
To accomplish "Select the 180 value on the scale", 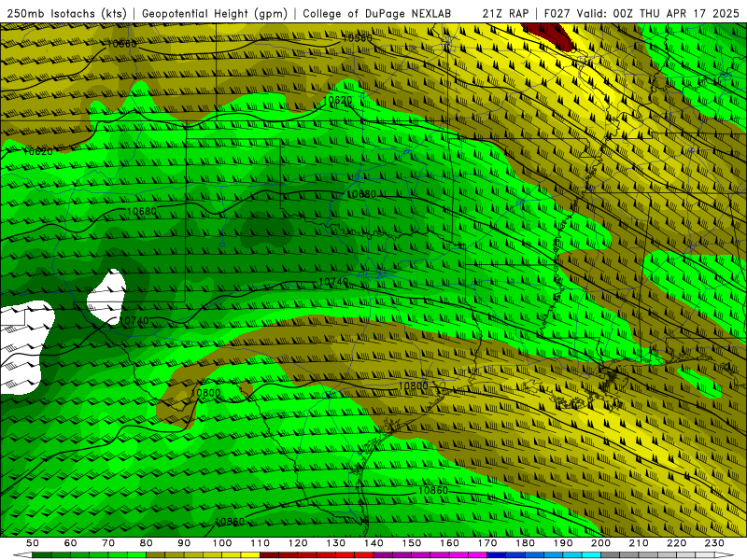I will coord(526,543).
